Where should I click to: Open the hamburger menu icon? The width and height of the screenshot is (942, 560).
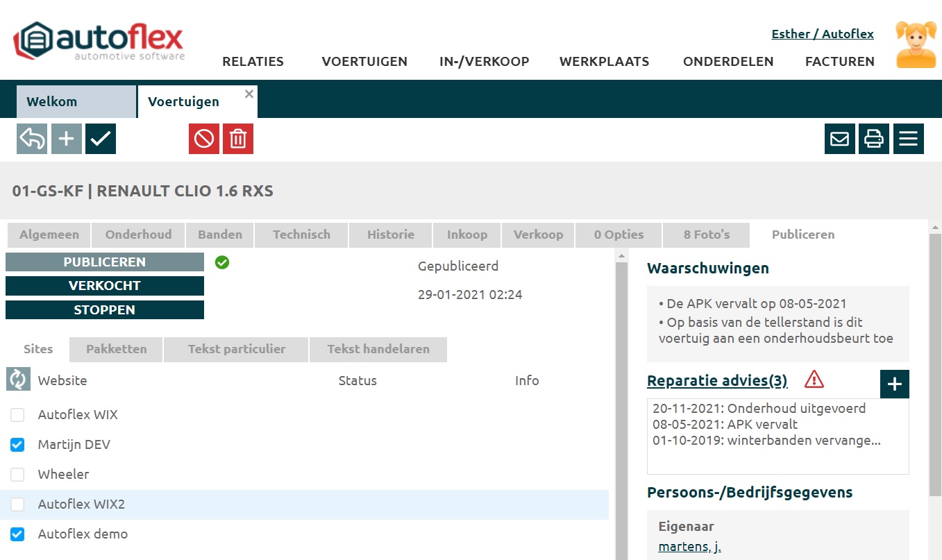click(908, 139)
